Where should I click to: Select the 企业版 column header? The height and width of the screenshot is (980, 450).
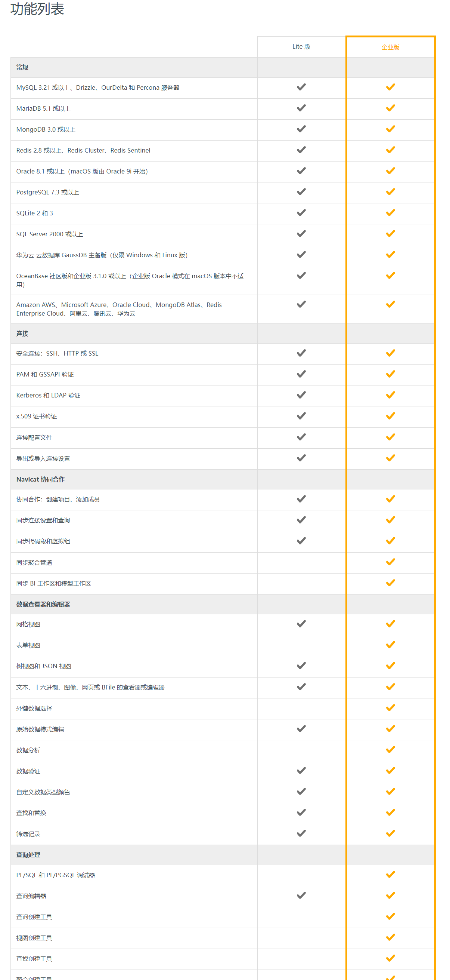[390, 47]
